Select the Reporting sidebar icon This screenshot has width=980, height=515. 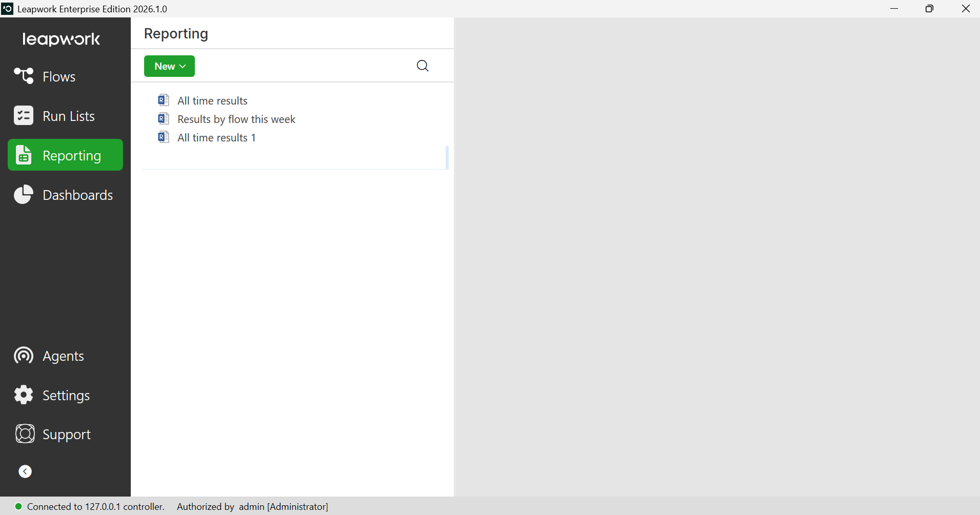click(x=24, y=155)
